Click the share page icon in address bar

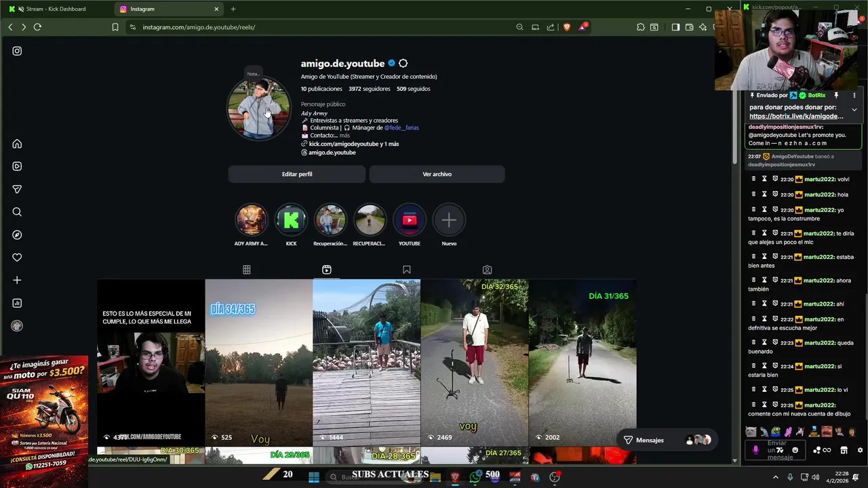(551, 27)
